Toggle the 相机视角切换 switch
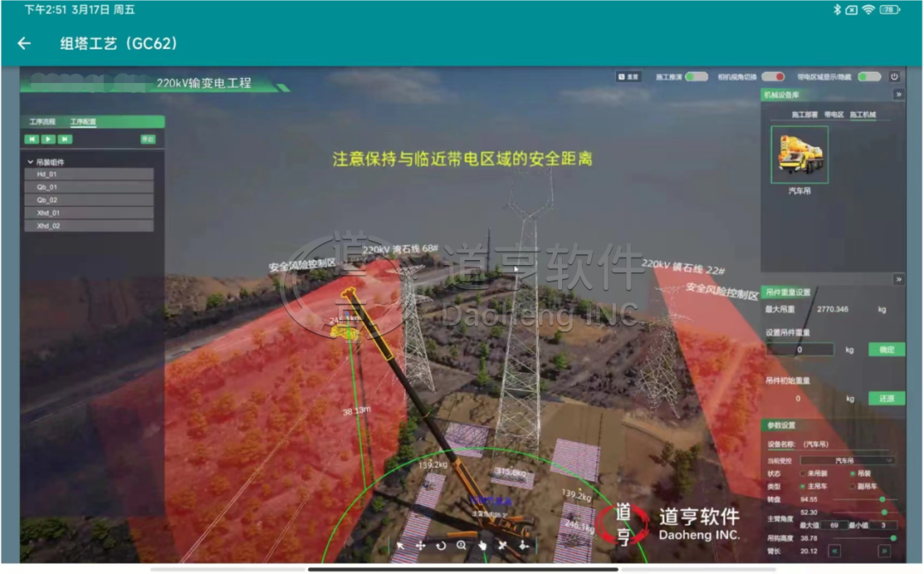The width and height of the screenshot is (924, 574). [773, 76]
